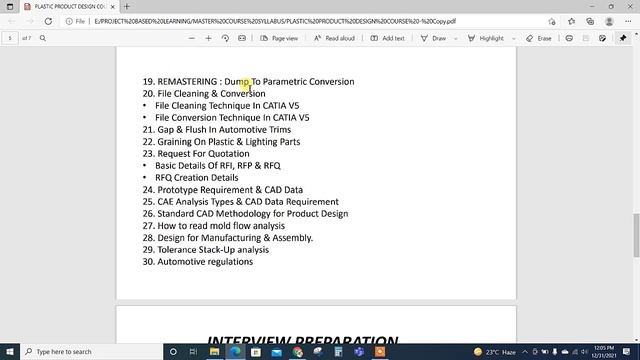Viewport: 640px width, 360px height.
Task: Expand the Draw options dropdown arrow
Action: coord(456,38)
